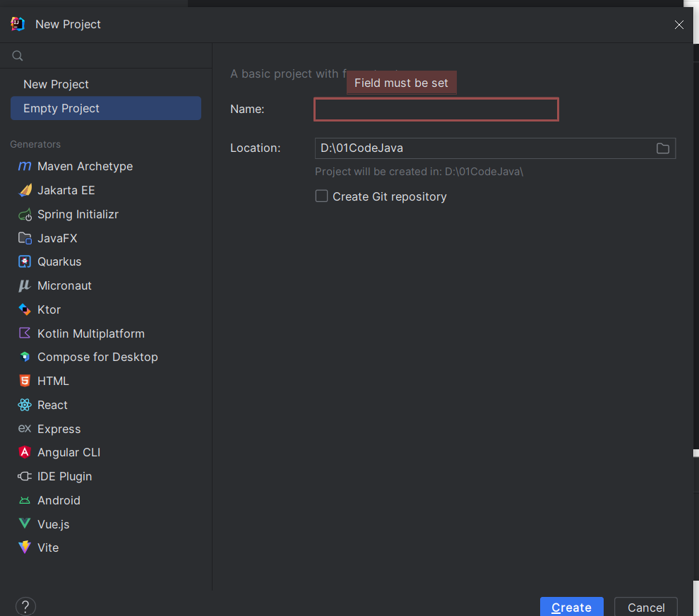Click the IDE Plugin label
The height and width of the screenshot is (616, 699).
pos(65,476)
